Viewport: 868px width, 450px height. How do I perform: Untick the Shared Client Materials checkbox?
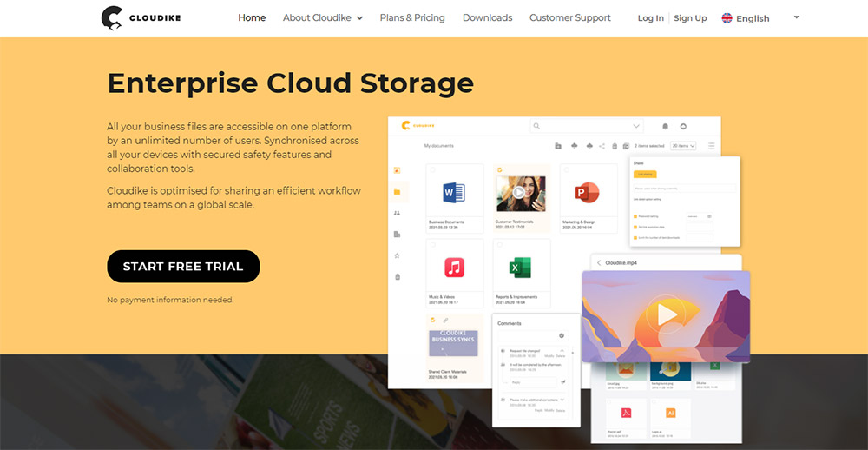coord(432,320)
